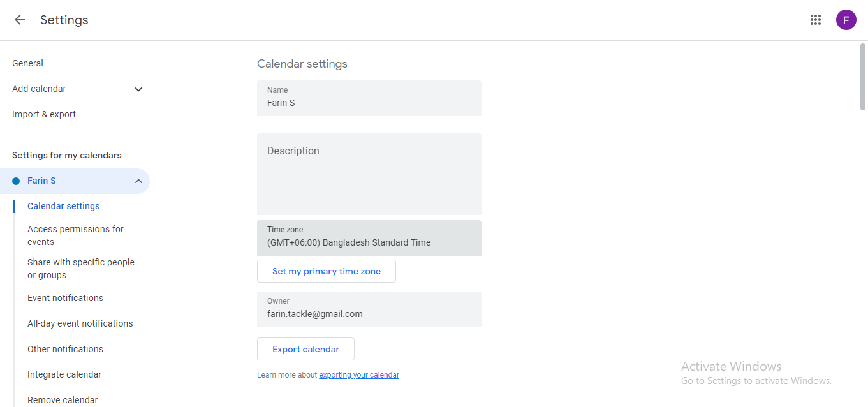Click Set my primary time zone
Image resolution: width=868 pixels, height=407 pixels.
(326, 270)
